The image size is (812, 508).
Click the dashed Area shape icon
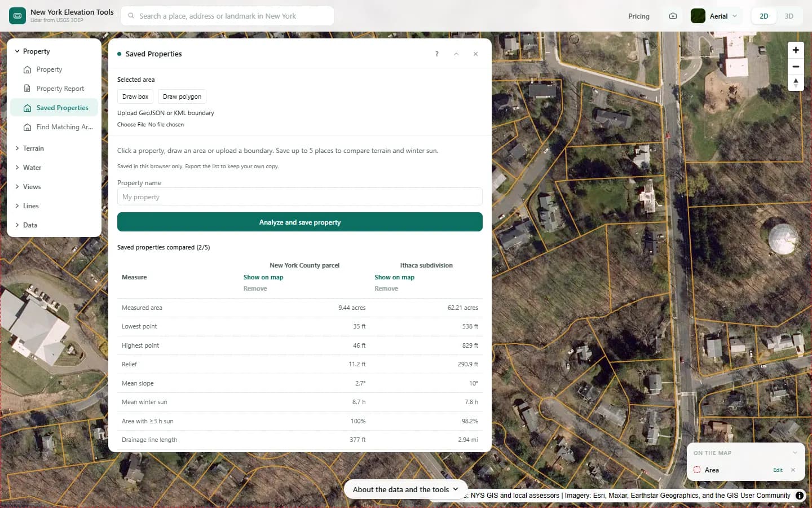click(697, 470)
